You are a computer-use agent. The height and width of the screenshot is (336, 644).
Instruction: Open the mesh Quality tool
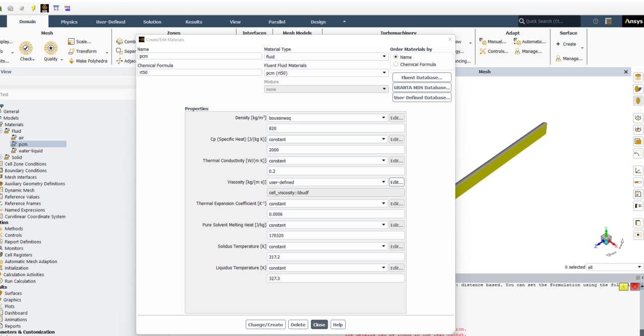(51, 48)
